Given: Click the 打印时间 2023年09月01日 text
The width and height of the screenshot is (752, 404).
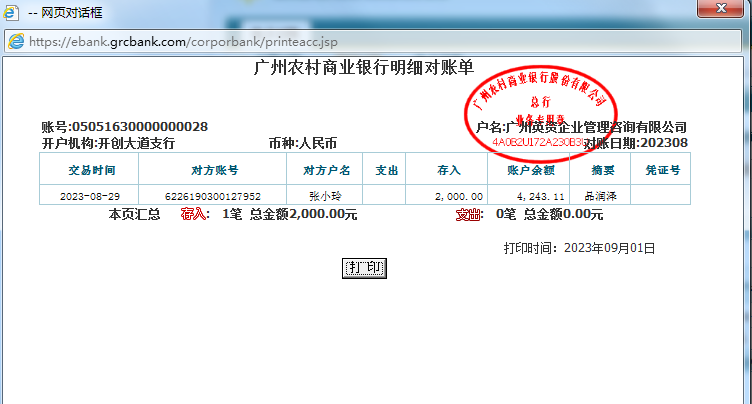Looking at the screenshot, I should pos(579,248).
